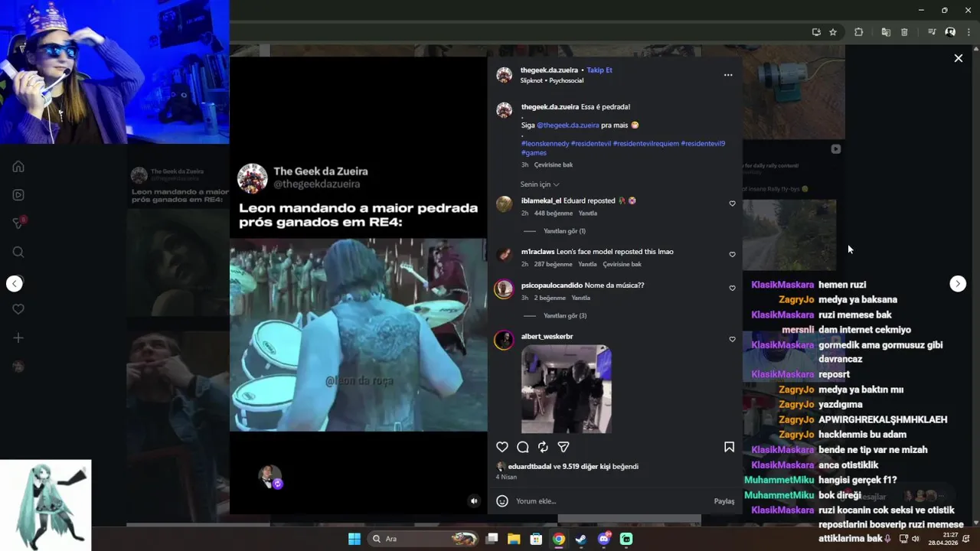Open albert_weskerbr's profile name

tap(547, 336)
